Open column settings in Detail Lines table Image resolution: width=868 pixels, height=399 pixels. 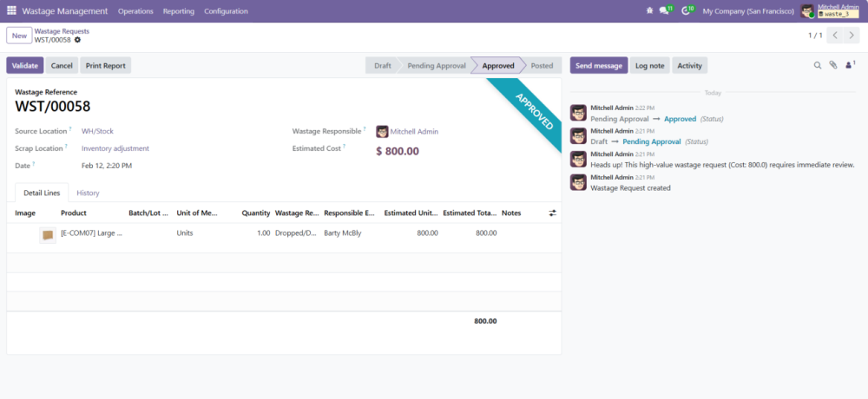553,213
